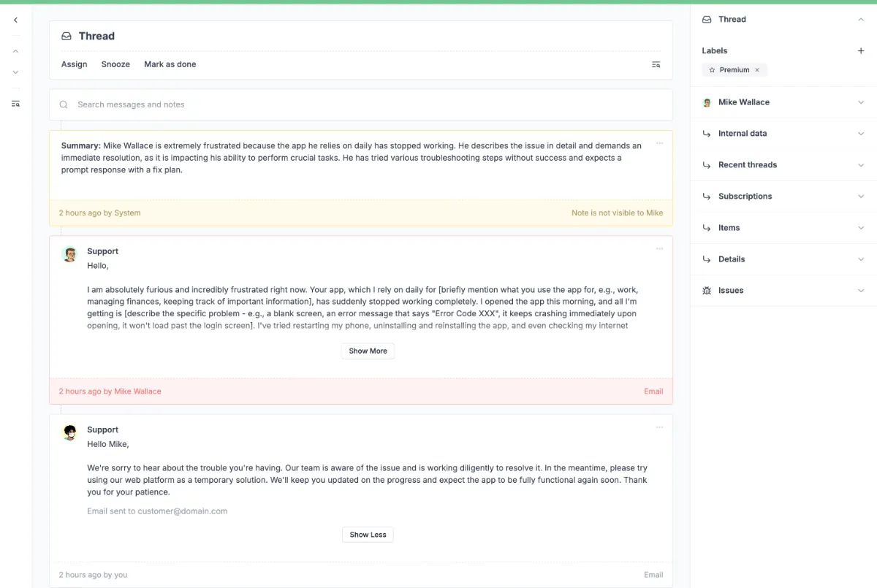The height and width of the screenshot is (588, 877).
Task: Open search list icon in left sidebar
Action: click(x=15, y=103)
